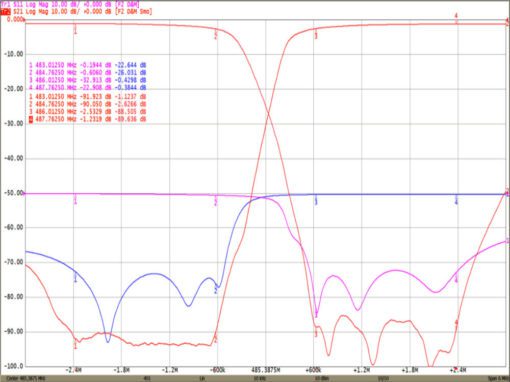Click the +2.4M frequency axis label
The height and width of the screenshot is (382, 510).
458,370
